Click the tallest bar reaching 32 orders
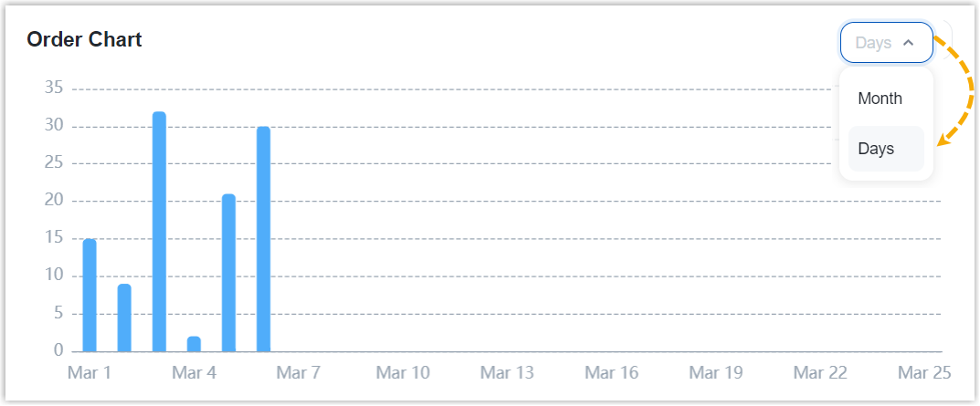The height and width of the screenshot is (406, 980). (x=159, y=232)
